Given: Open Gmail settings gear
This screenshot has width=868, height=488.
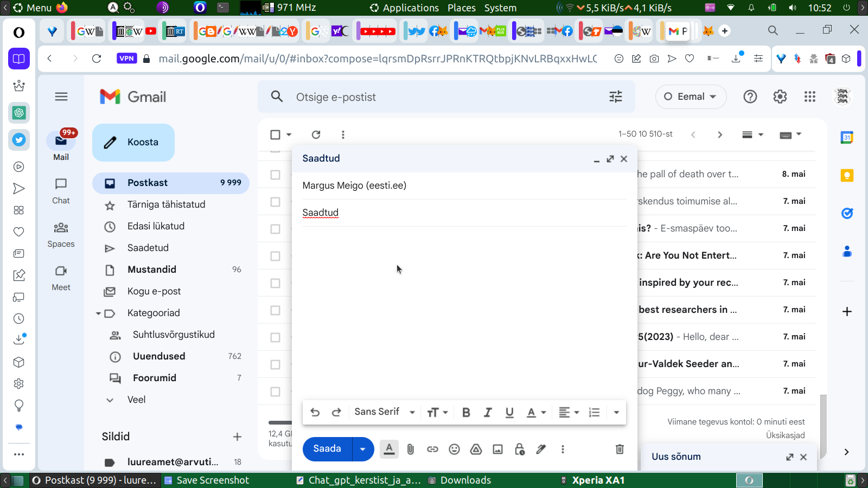Looking at the screenshot, I should coord(780,97).
